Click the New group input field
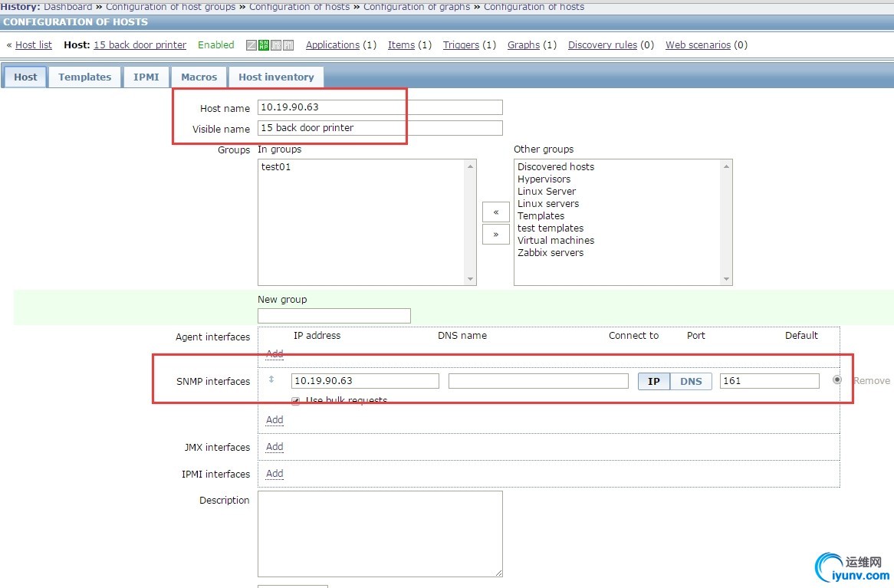 point(334,316)
